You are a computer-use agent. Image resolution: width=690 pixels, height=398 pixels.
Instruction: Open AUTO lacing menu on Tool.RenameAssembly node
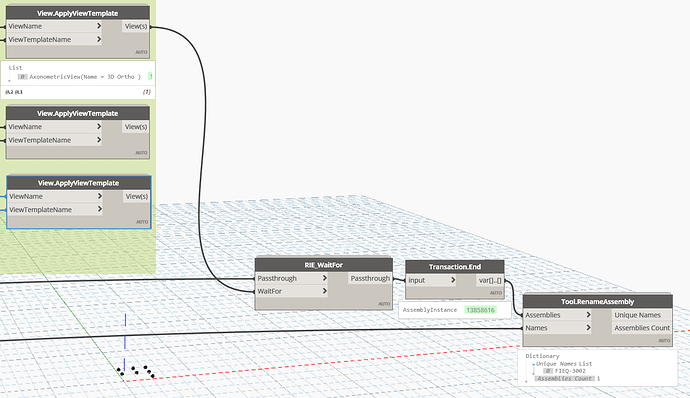pyautogui.click(x=664, y=340)
